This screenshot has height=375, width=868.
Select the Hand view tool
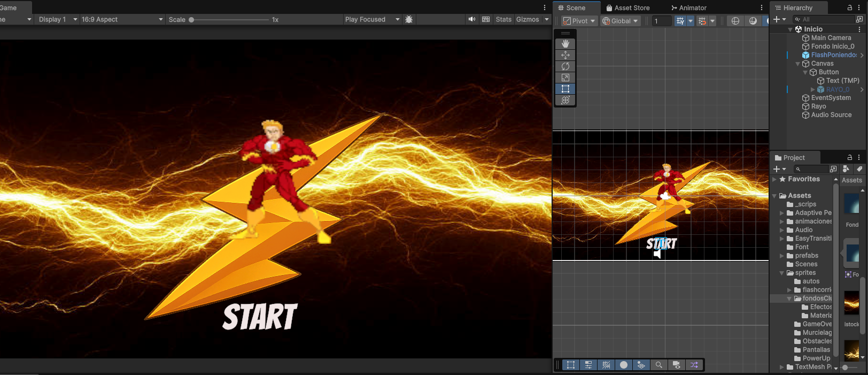(x=565, y=44)
